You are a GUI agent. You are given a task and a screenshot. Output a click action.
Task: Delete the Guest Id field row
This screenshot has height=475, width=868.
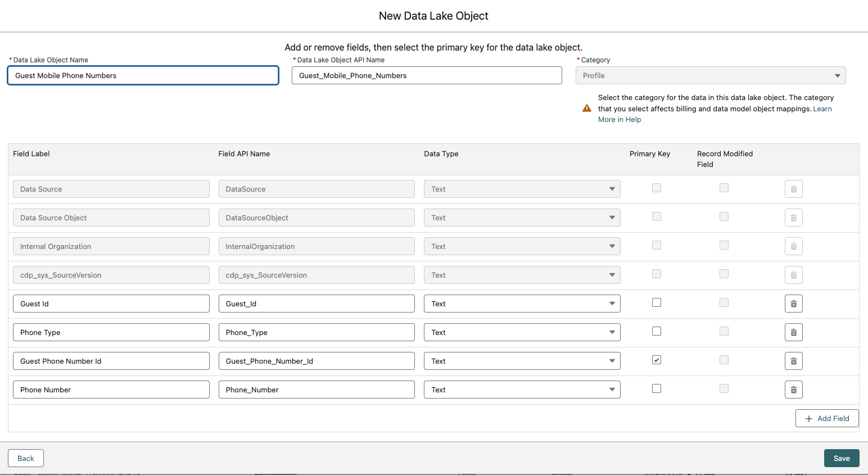[793, 304]
